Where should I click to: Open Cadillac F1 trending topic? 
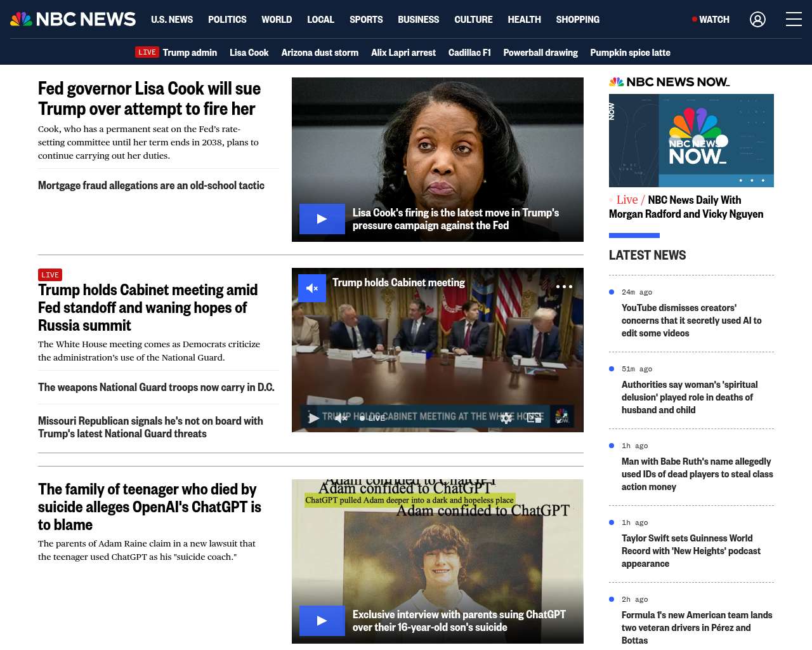pyautogui.click(x=469, y=53)
